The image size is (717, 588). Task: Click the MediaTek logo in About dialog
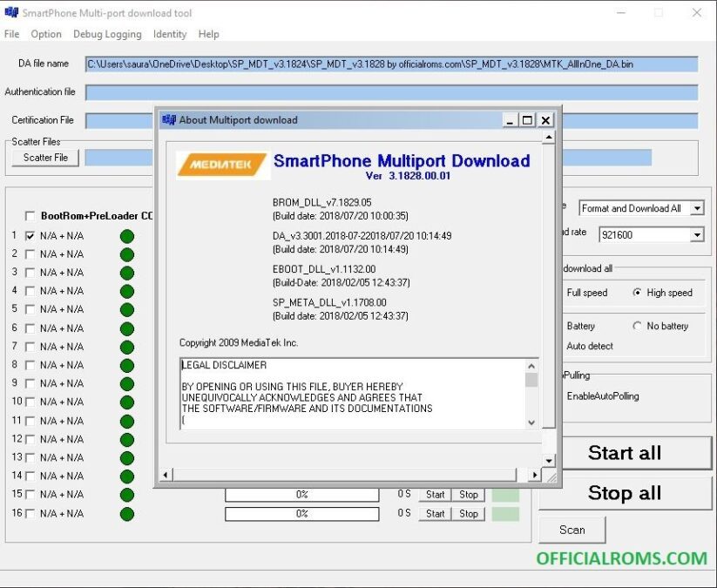click(x=222, y=165)
